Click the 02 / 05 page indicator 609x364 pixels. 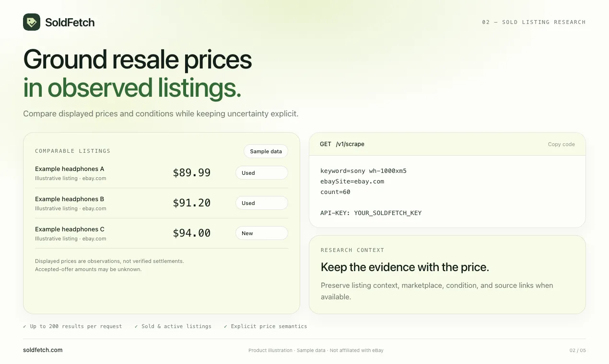(x=577, y=351)
